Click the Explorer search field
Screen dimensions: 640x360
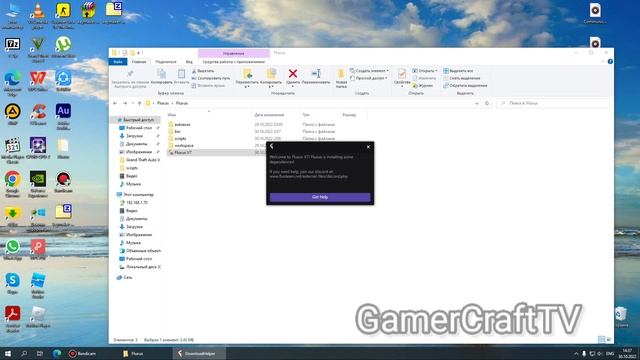(553, 103)
